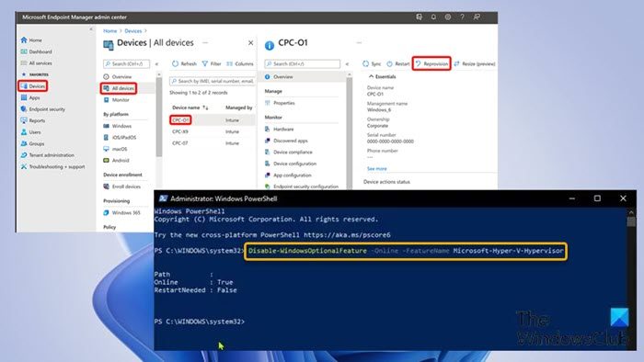Click Sync for device CPC-O1

click(x=372, y=63)
